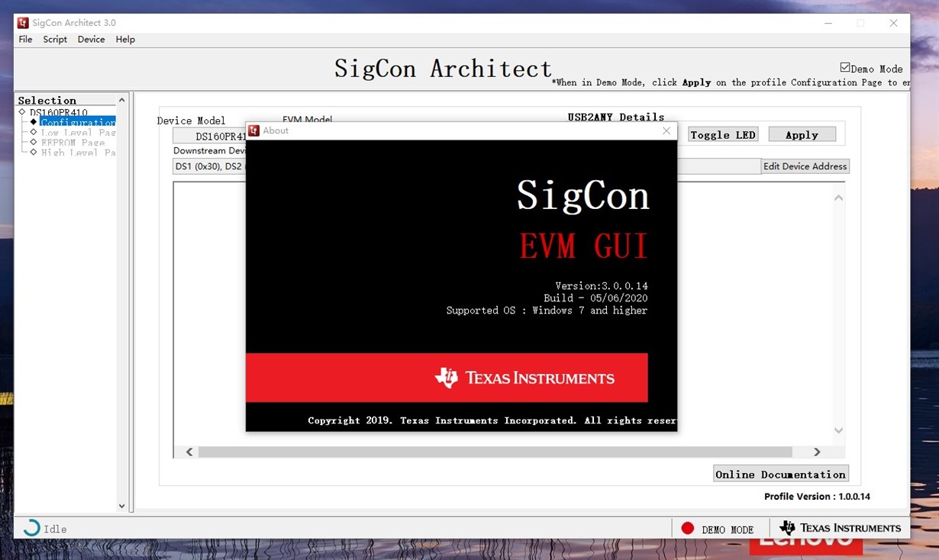Click the Profile Version : 1.0.0.14 label

point(817,497)
